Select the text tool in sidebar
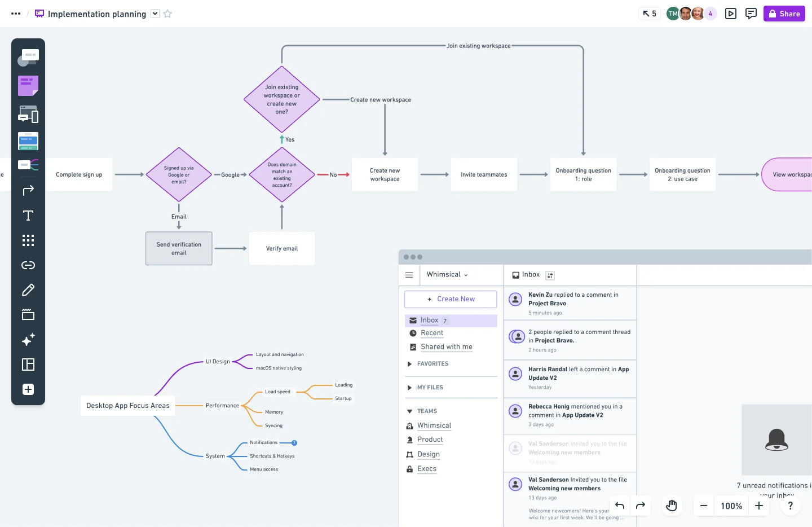 (x=28, y=216)
